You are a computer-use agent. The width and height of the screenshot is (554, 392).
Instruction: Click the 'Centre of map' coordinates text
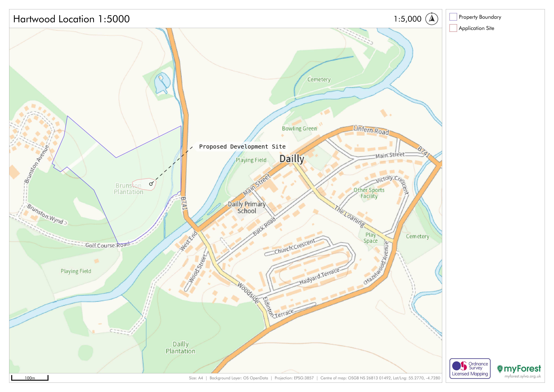(380, 378)
